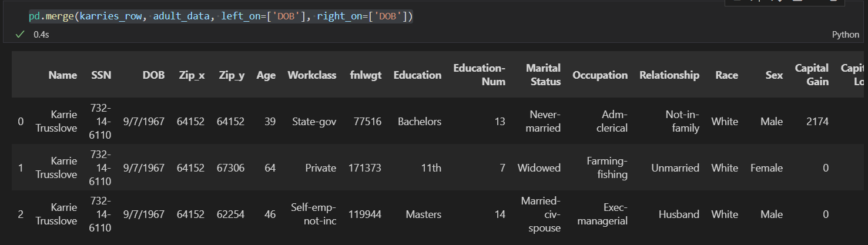Select the Capital Gain column header
This screenshot has width=868, height=245.
point(812,75)
